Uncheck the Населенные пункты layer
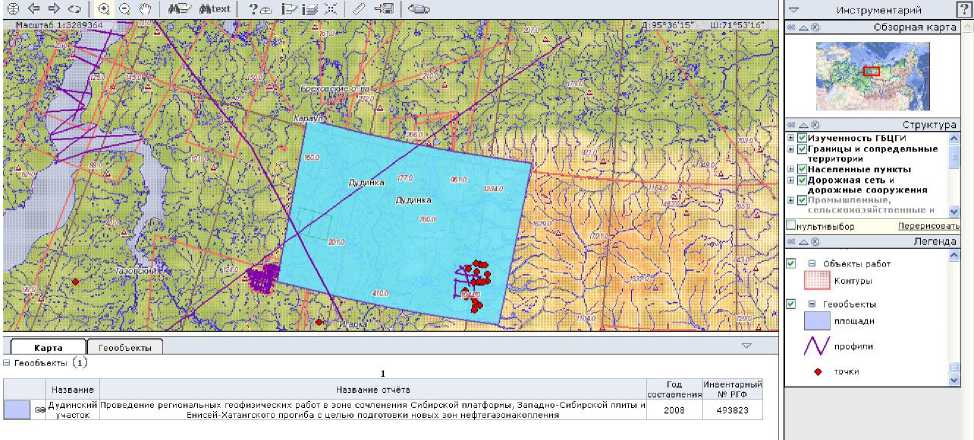Image resolution: width=974 pixels, height=440 pixels. point(802,169)
